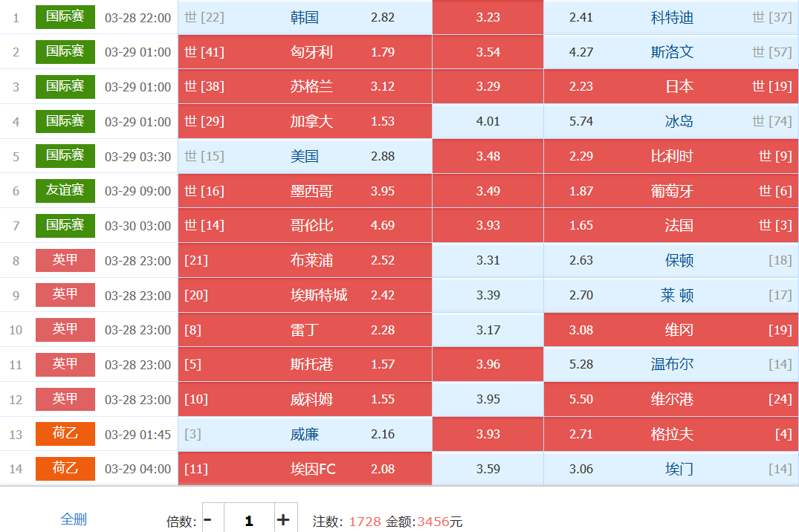Click the 全删 delete-all link

tap(74, 519)
